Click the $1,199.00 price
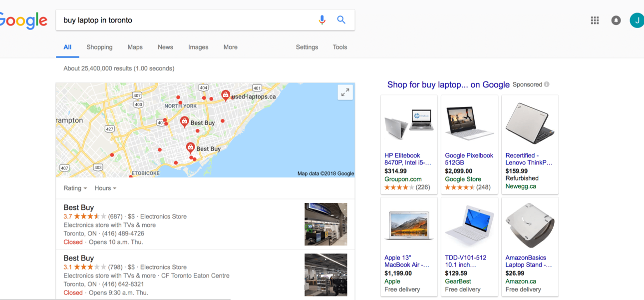This screenshot has height=300, width=644. tap(398, 273)
